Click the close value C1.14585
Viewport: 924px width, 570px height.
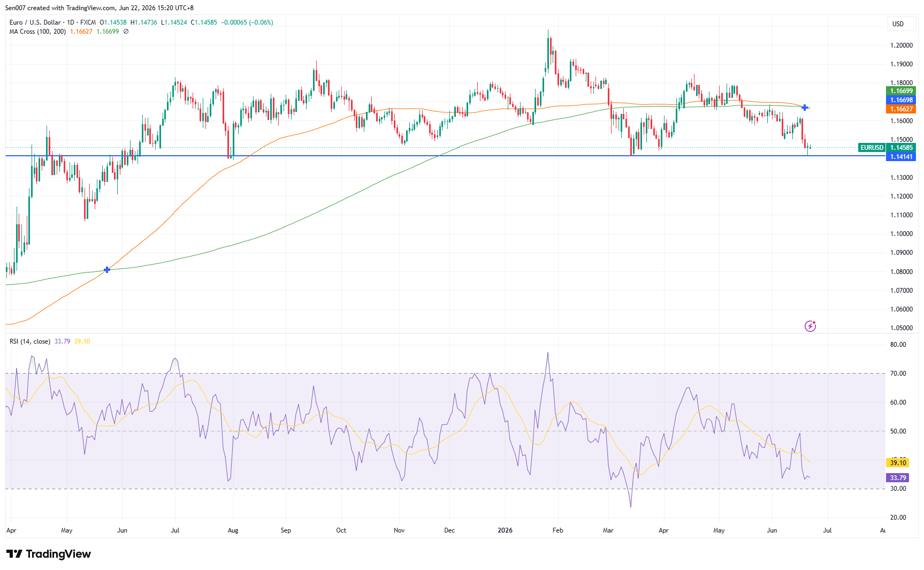[x=204, y=22]
